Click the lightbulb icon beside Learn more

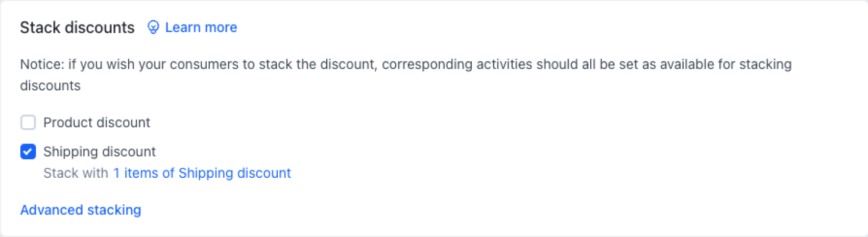click(153, 27)
